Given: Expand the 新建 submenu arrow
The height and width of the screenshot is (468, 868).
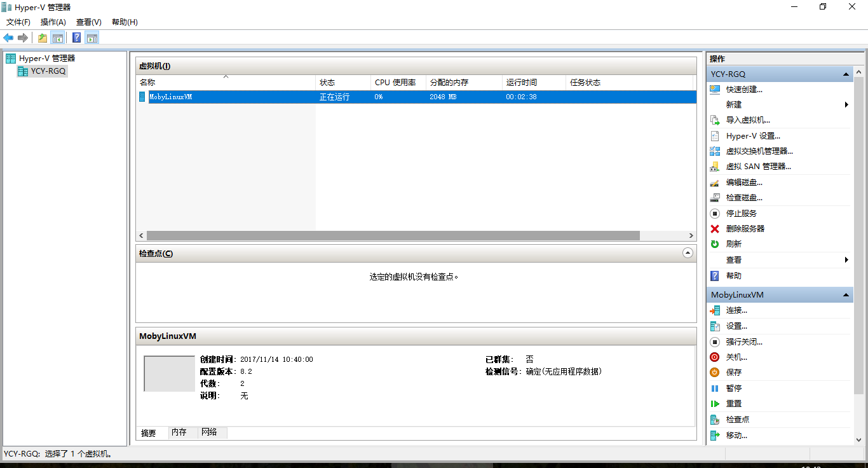Looking at the screenshot, I should (846, 105).
